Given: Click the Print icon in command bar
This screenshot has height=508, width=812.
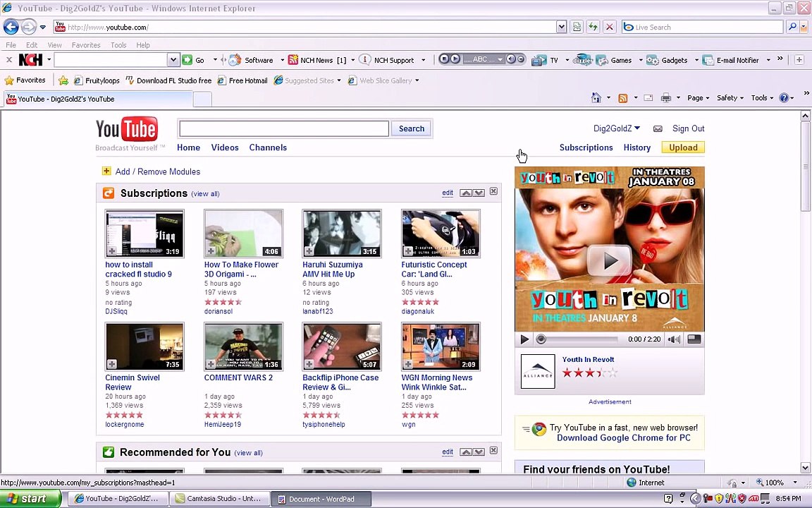Looking at the screenshot, I should [666, 97].
